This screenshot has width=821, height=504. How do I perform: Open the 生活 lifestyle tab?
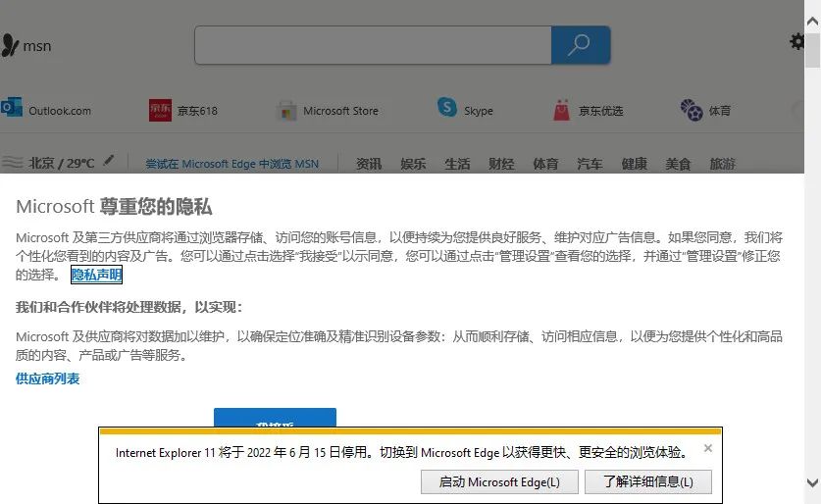[x=457, y=164]
